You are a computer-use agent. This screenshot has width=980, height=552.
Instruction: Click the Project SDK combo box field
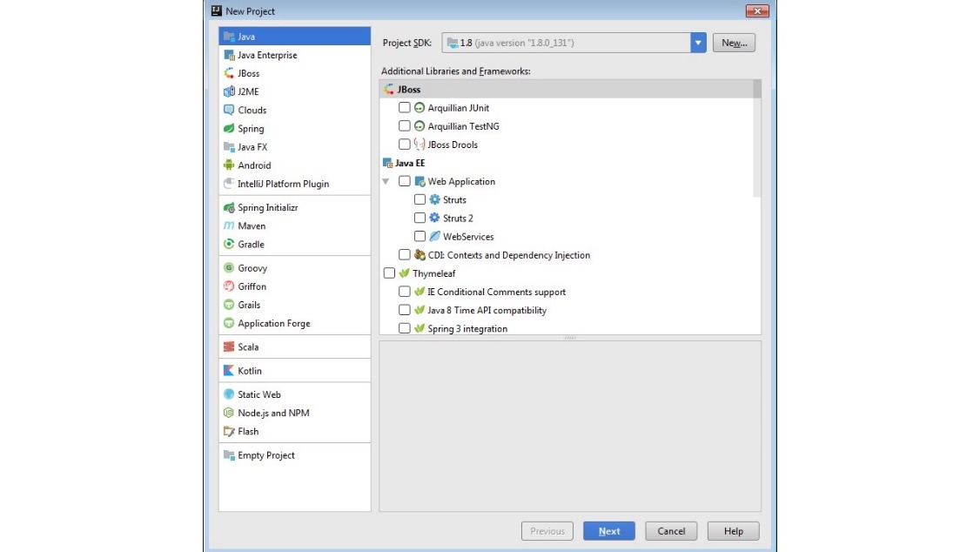(x=566, y=43)
